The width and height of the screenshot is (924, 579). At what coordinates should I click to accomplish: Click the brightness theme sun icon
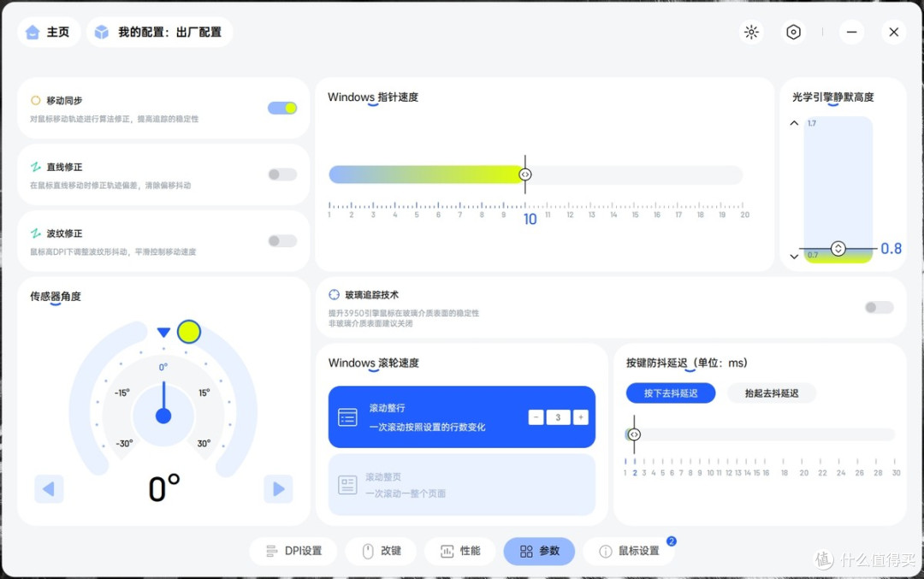coord(751,32)
